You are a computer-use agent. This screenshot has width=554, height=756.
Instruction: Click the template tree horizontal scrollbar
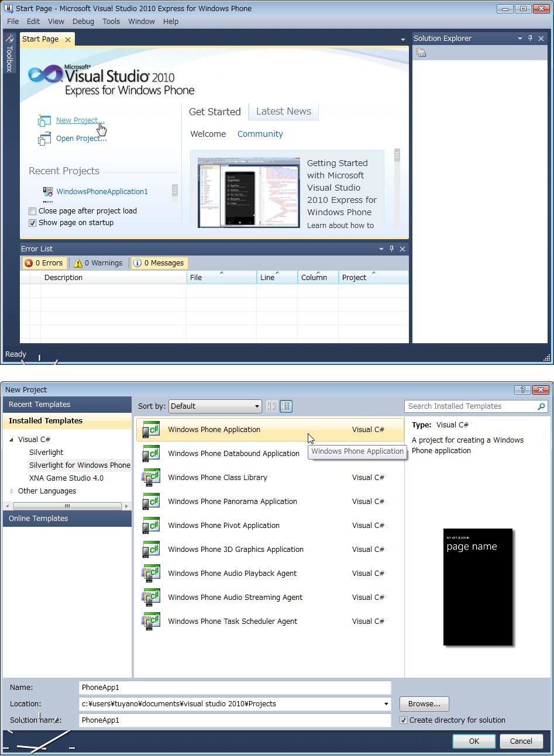coord(67,506)
